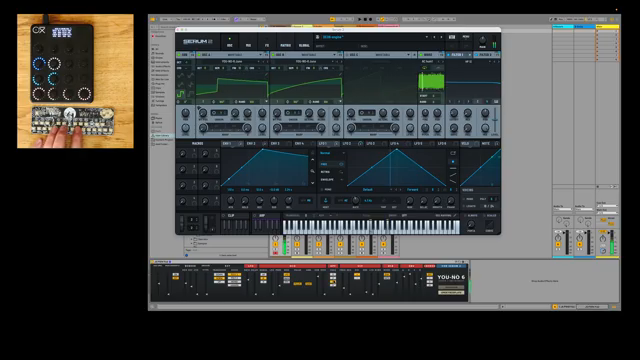This screenshot has width=640, height=360.
Task: Click the LFO grid folder icon
Action: [453, 153]
